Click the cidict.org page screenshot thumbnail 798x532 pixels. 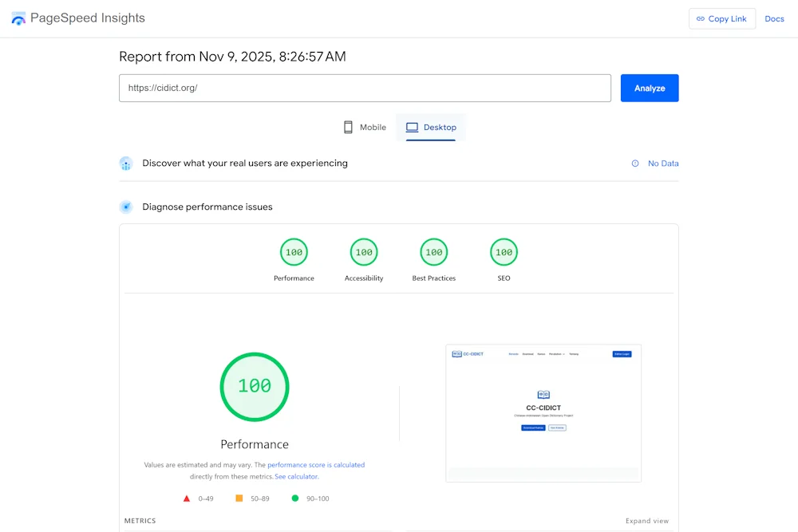(x=543, y=413)
